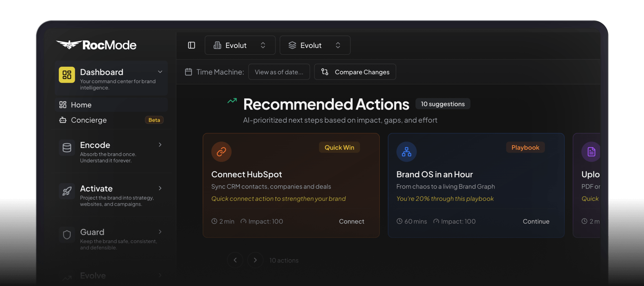
Task: Click the Evolve trend icon in sidebar
Action: coord(67,278)
